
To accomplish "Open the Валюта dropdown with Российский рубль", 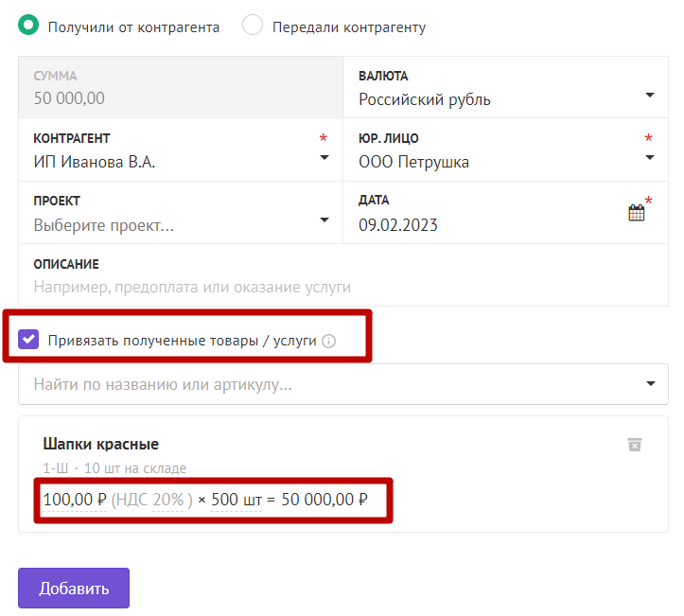I will (505, 87).
